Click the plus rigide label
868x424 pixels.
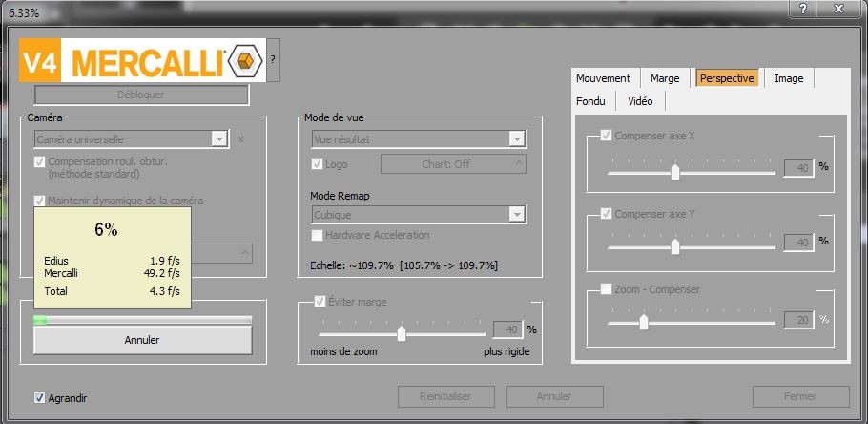506,351
